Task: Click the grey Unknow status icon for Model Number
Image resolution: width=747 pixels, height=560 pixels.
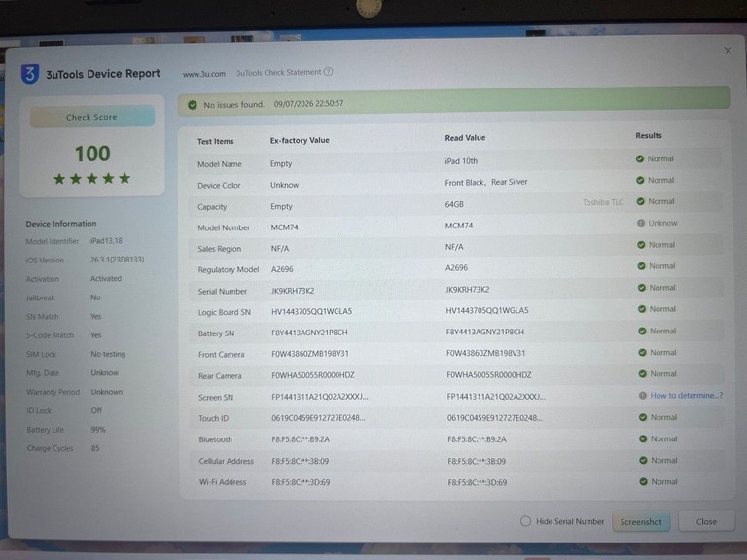Action: tap(641, 223)
